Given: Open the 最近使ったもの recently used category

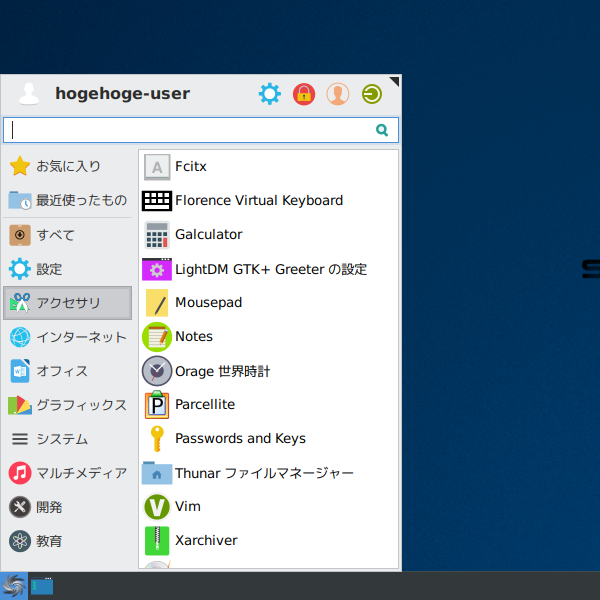Looking at the screenshot, I should (x=67, y=200).
